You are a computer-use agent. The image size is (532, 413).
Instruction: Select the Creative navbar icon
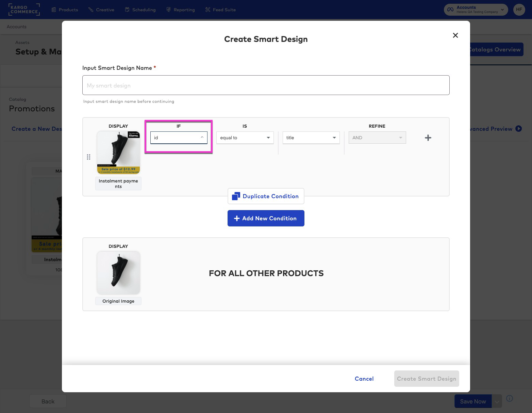(90, 10)
